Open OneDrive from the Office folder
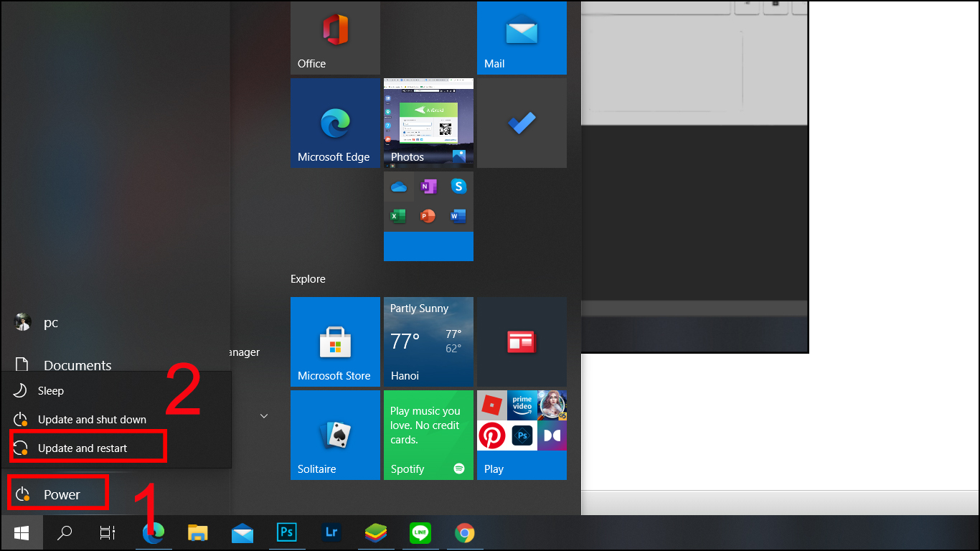980x551 pixels. point(397,186)
